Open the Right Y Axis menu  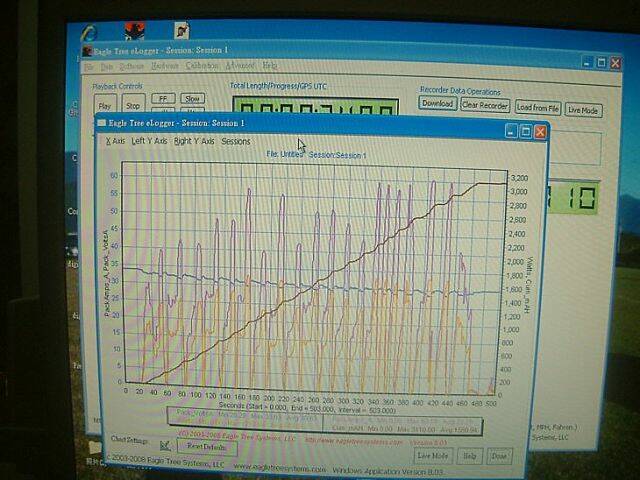coord(194,141)
